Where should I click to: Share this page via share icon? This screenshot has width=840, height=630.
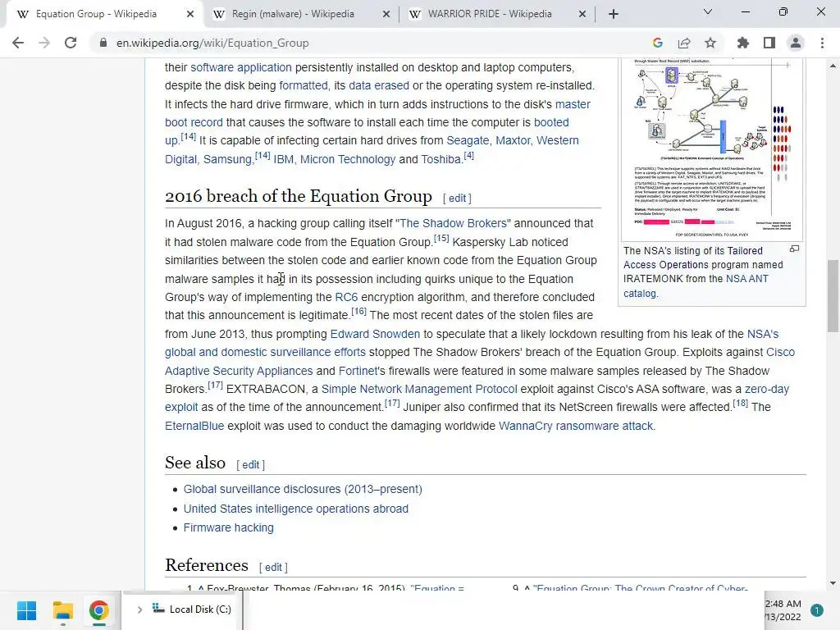coord(684,43)
